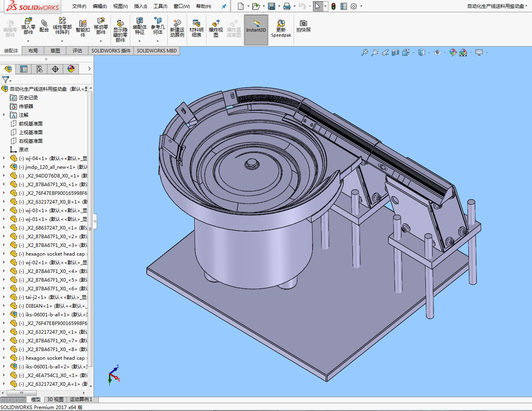Expand the 注解 annotations folder
The width and height of the screenshot is (532, 411).
(4, 115)
